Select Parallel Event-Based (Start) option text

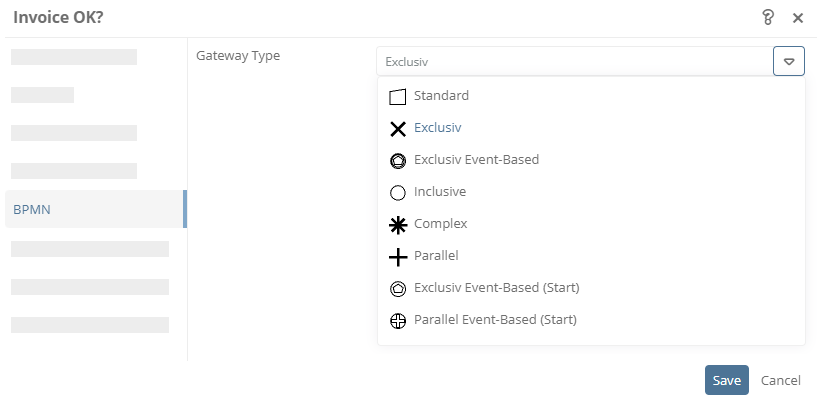point(495,320)
